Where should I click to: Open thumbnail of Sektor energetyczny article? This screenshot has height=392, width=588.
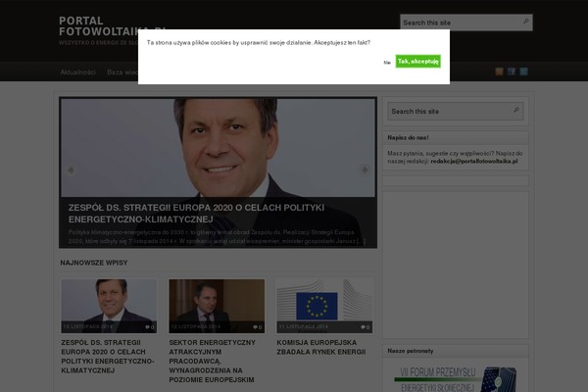(217, 306)
